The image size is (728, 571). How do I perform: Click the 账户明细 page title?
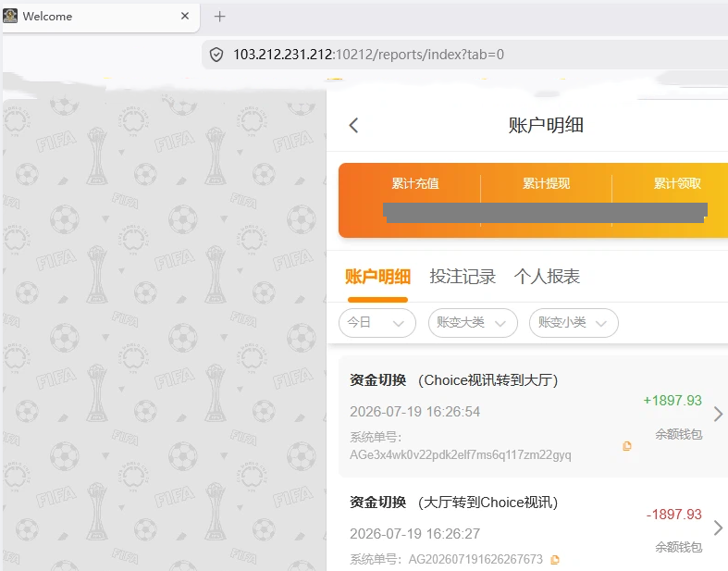pyautogui.click(x=546, y=126)
